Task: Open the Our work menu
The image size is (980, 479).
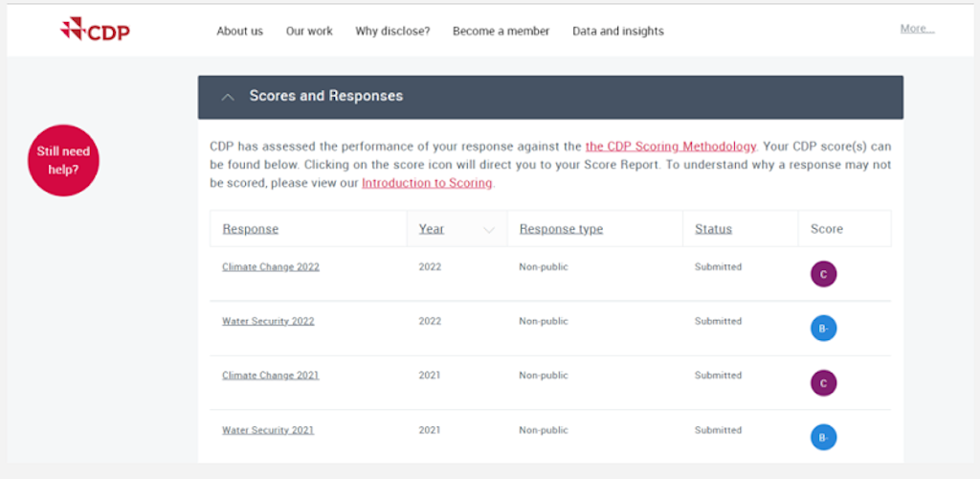Action: coord(309,31)
